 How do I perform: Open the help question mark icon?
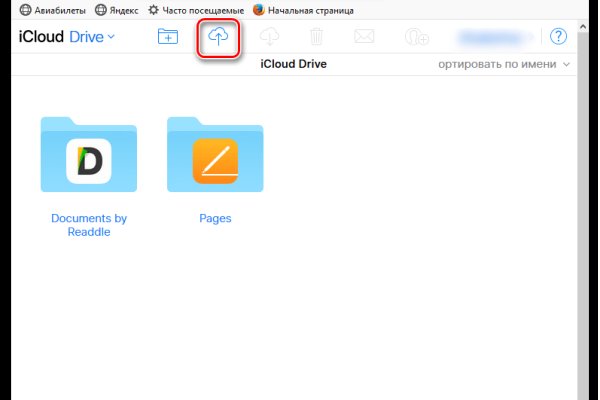[558, 37]
